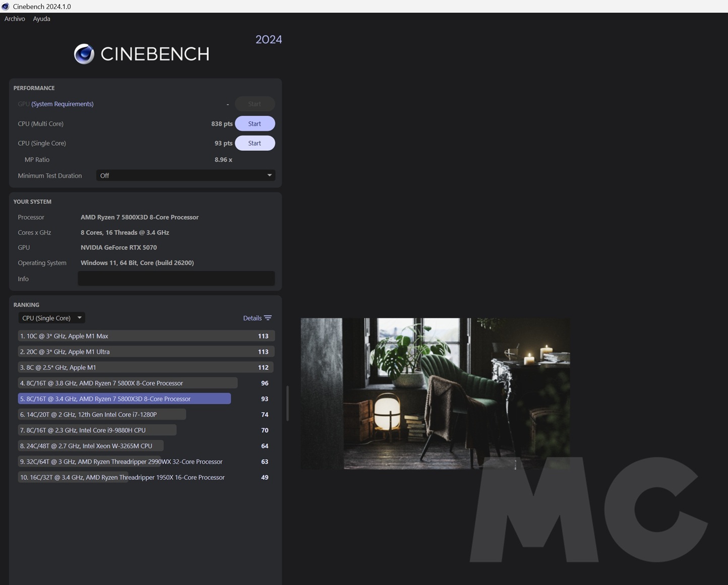Click the Windows 11 operating system value

coord(137,263)
